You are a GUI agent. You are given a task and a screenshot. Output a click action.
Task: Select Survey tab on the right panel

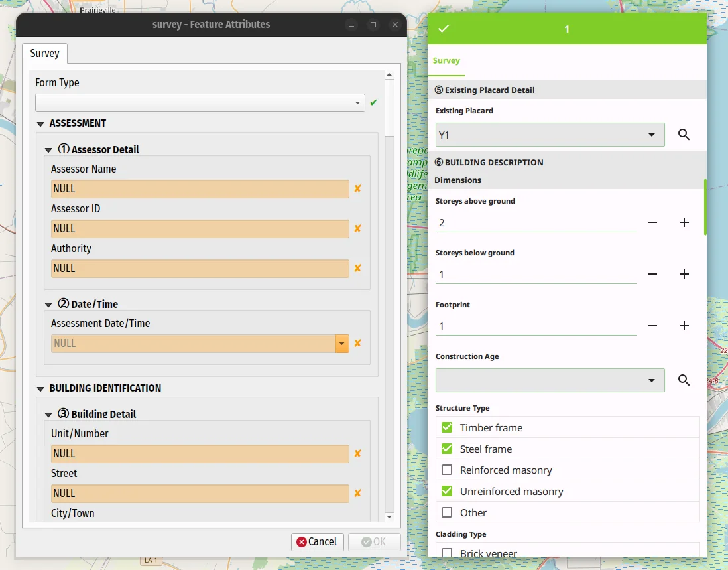446,60
